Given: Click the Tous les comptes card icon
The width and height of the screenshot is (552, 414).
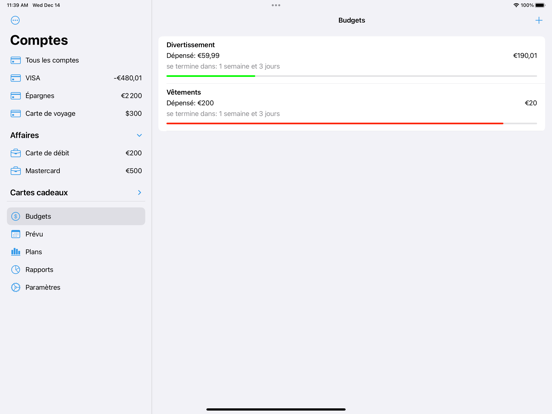Looking at the screenshot, I should point(15,60).
